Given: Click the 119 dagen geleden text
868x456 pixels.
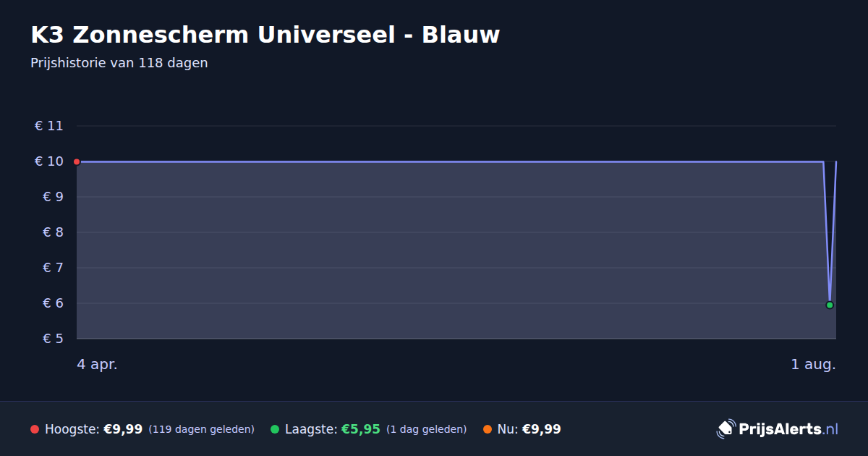Looking at the screenshot, I should click(202, 429).
